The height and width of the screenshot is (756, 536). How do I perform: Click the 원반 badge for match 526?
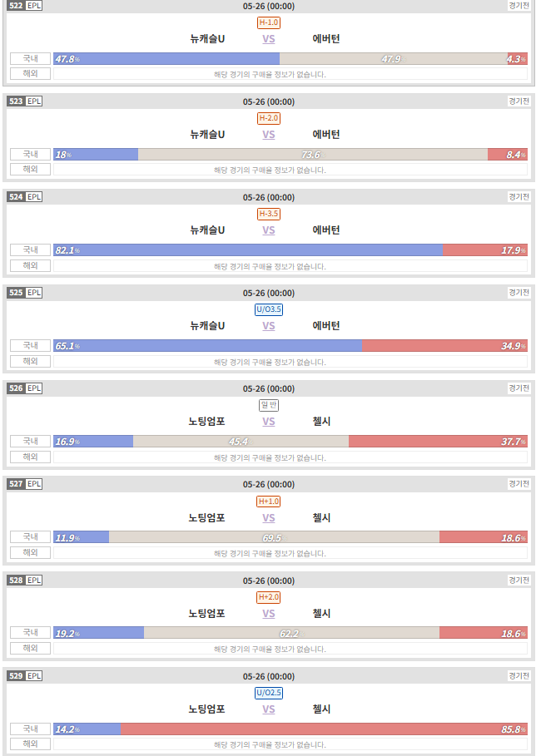tap(269, 406)
